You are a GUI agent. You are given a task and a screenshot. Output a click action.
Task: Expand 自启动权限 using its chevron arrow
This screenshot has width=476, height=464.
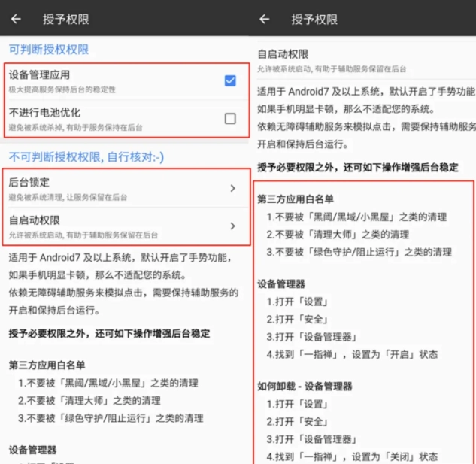[232, 226]
